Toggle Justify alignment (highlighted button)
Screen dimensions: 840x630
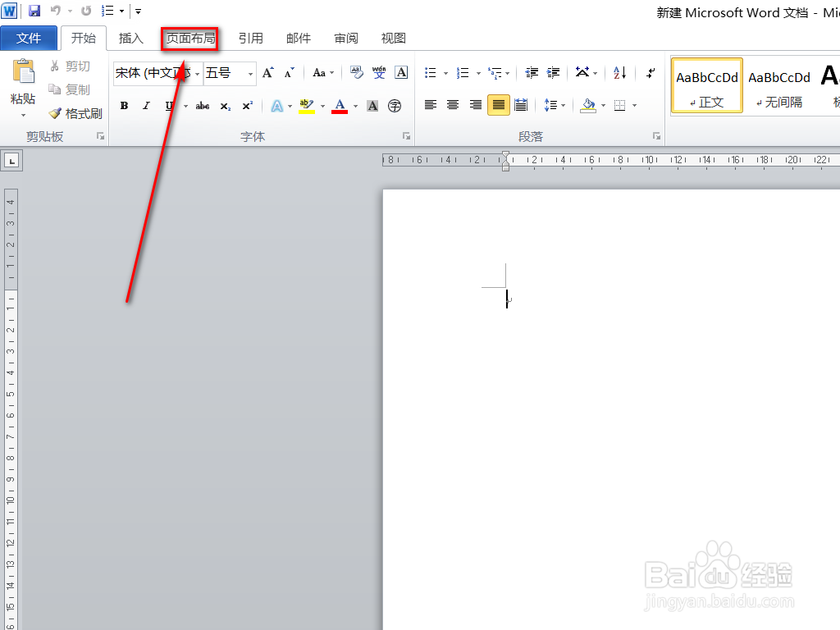pyautogui.click(x=498, y=105)
